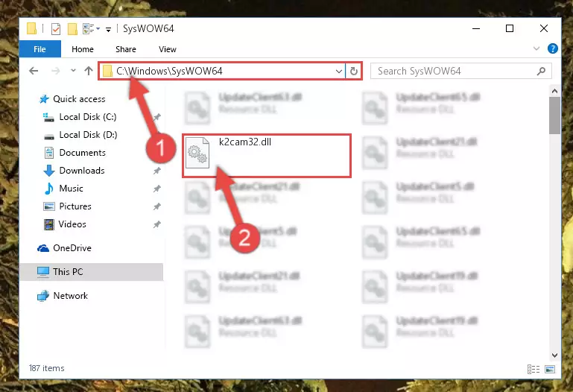The width and height of the screenshot is (573, 392).
Task: Open the address bar history dropdown
Action: point(339,71)
